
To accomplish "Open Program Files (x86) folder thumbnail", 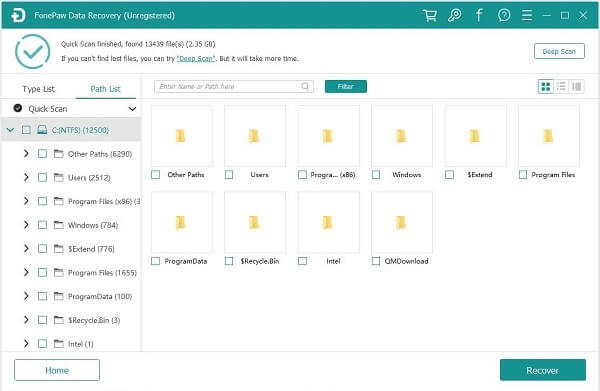I will click(x=328, y=136).
